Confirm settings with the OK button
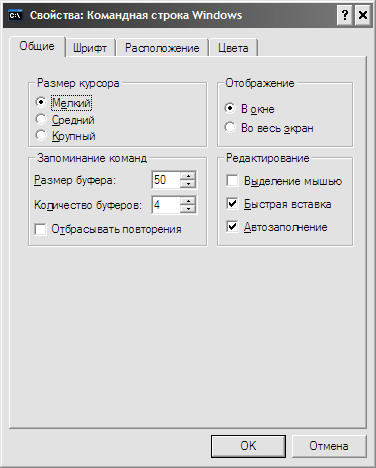This screenshot has width=376, height=468. click(248, 446)
